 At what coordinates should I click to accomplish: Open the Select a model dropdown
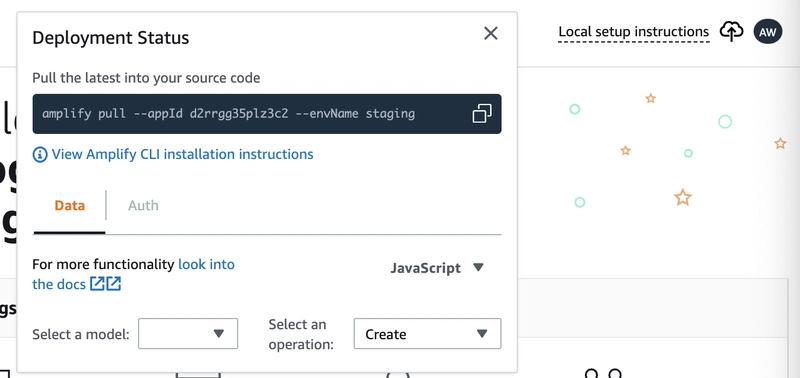[188, 334]
